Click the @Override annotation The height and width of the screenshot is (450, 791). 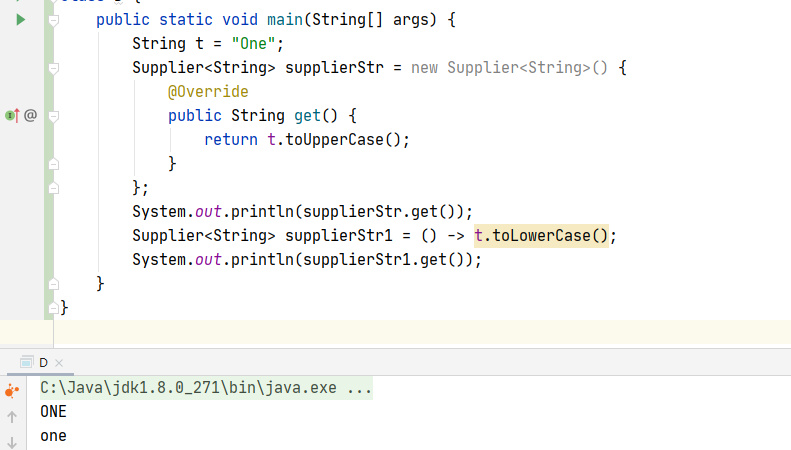[208, 92]
